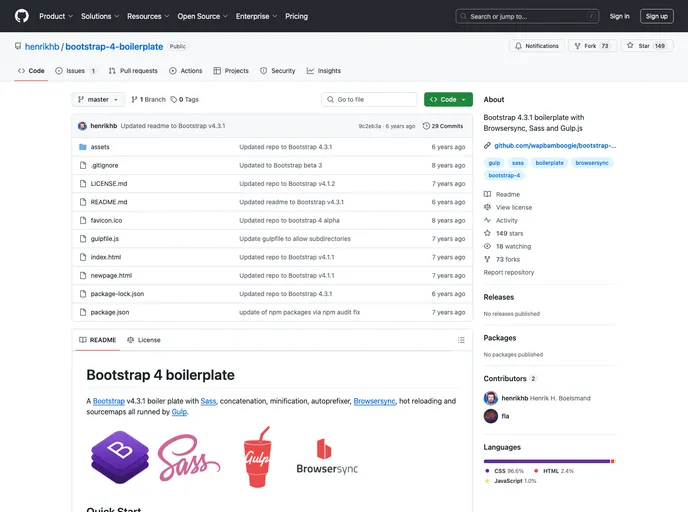Expand the Product menu
688x512 pixels.
click(56, 16)
